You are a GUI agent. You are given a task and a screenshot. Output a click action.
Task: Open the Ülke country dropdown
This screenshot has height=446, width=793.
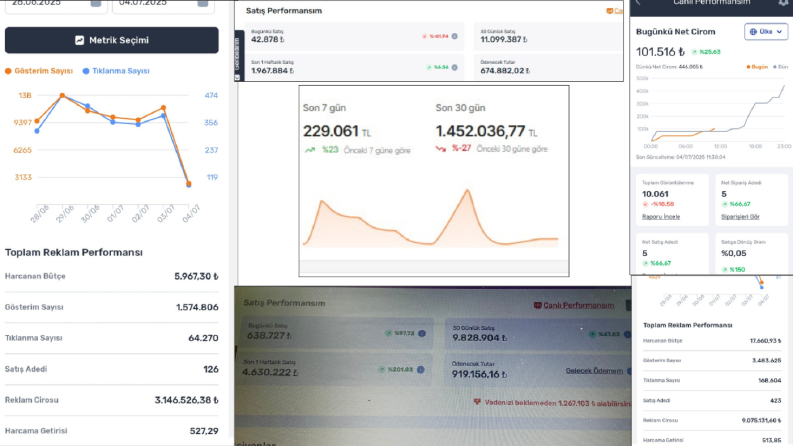click(x=766, y=31)
